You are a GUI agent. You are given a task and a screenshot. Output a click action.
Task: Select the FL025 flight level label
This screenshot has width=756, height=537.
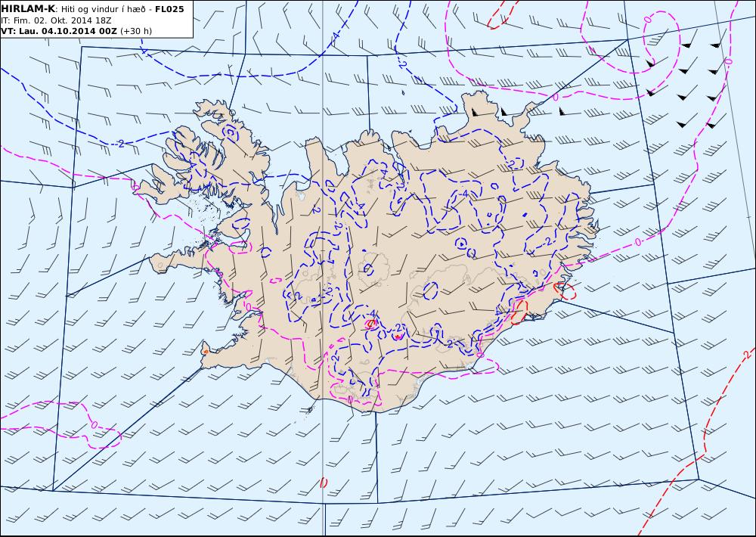pos(169,9)
